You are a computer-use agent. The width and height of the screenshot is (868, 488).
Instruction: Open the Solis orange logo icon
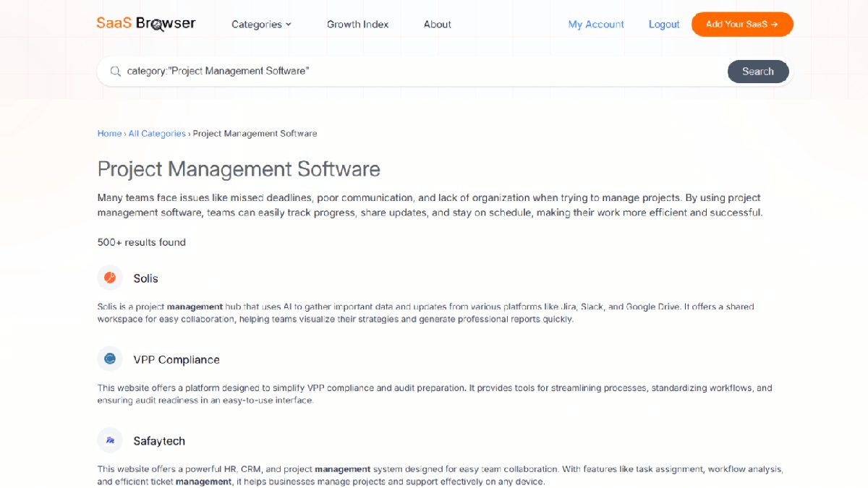[x=110, y=278]
